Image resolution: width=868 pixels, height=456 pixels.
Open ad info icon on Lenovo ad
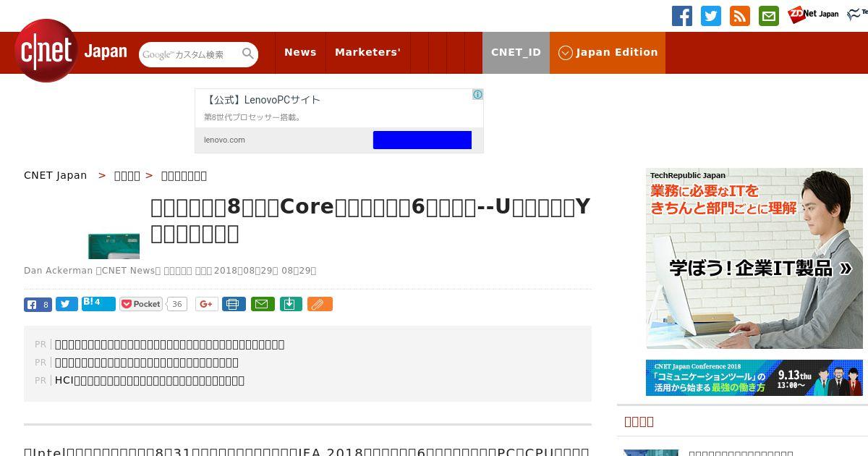[x=477, y=94]
